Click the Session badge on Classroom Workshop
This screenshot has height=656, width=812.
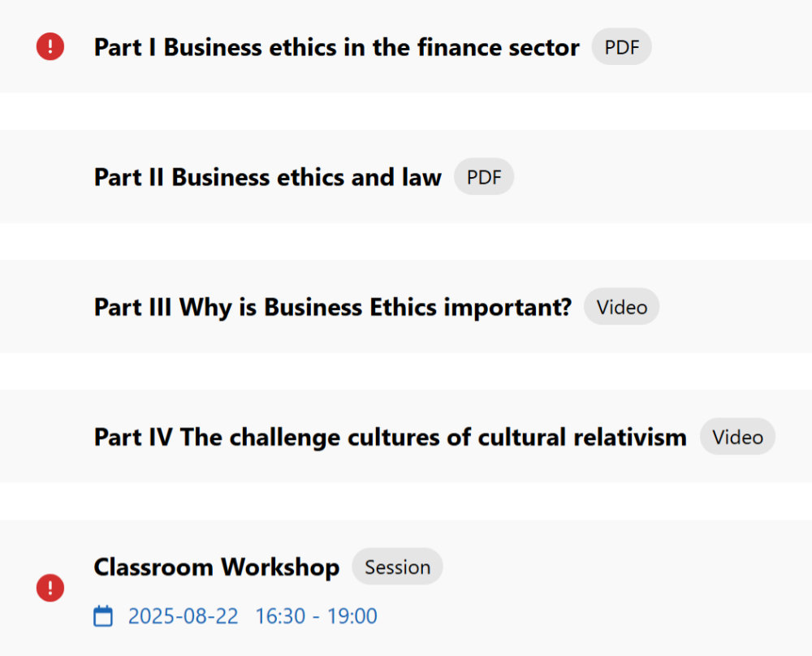point(397,567)
